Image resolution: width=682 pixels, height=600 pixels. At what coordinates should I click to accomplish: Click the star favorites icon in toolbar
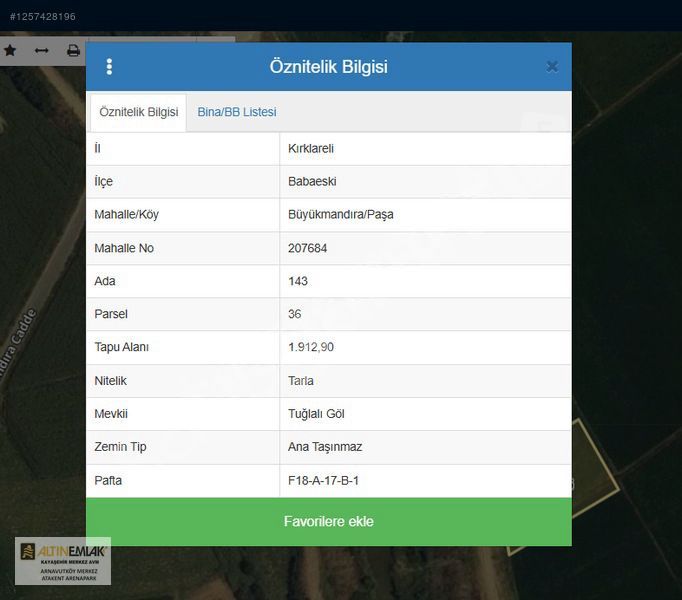(x=10, y=50)
